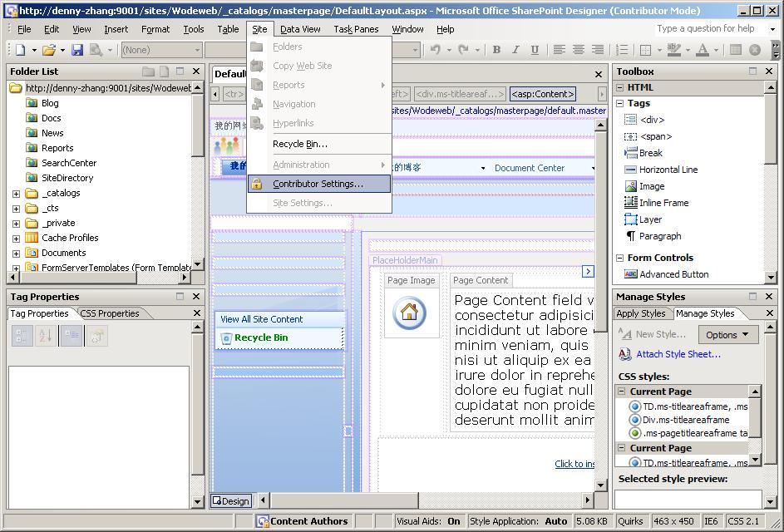Image resolution: width=784 pixels, height=532 pixels.
Task: Click the Redo arrow icon
Action: pyautogui.click(x=464, y=50)
